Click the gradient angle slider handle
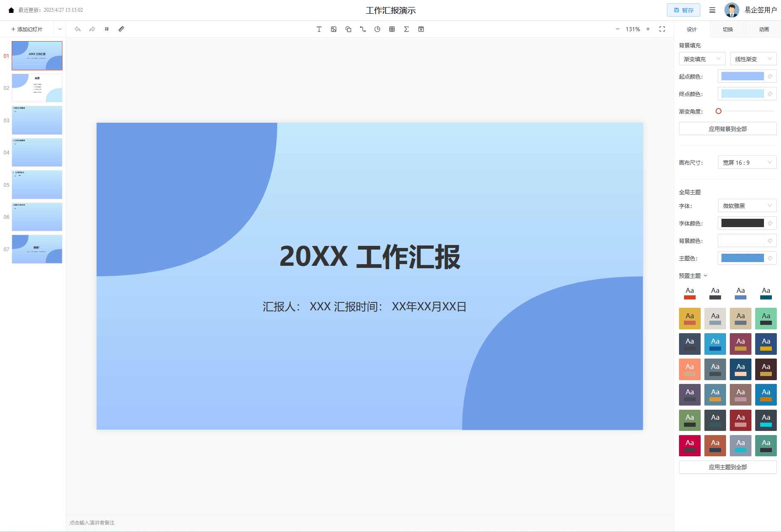The image size is (781, 532). [x=718, y=111]
